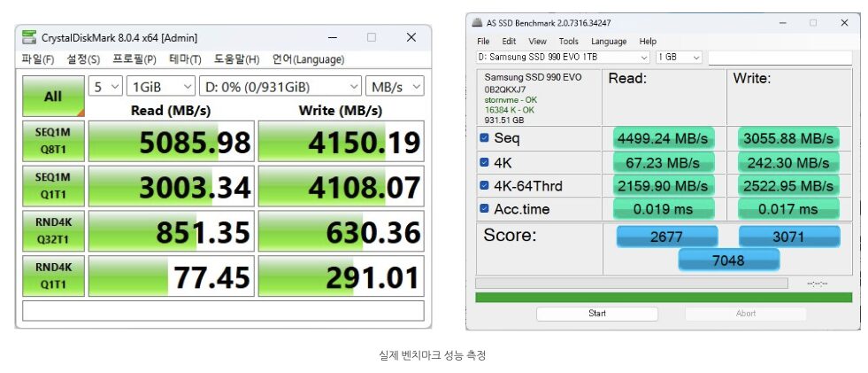This screenshot has width=868, height=373.
Task: Run the SEQ1M Q1T1 benchmark
Action: tap(53, 186)
